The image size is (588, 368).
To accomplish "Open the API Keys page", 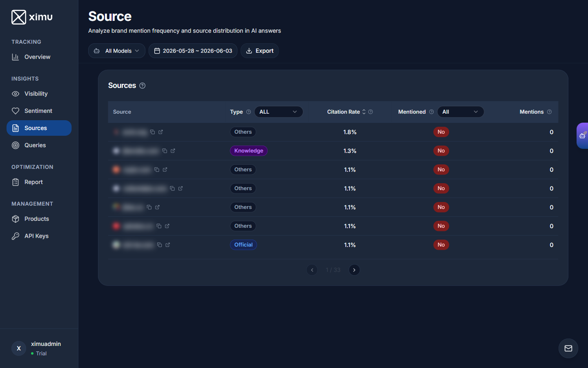I will 39,236.
